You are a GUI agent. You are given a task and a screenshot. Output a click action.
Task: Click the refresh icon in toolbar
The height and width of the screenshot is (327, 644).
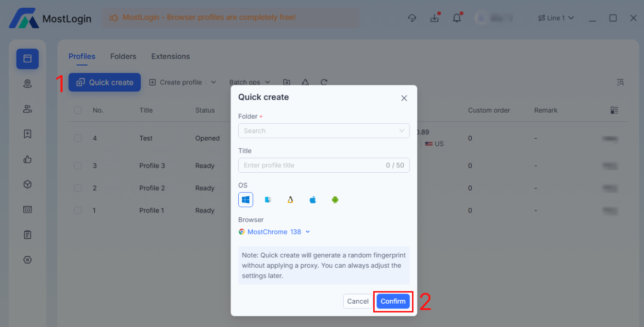[324, 82]
